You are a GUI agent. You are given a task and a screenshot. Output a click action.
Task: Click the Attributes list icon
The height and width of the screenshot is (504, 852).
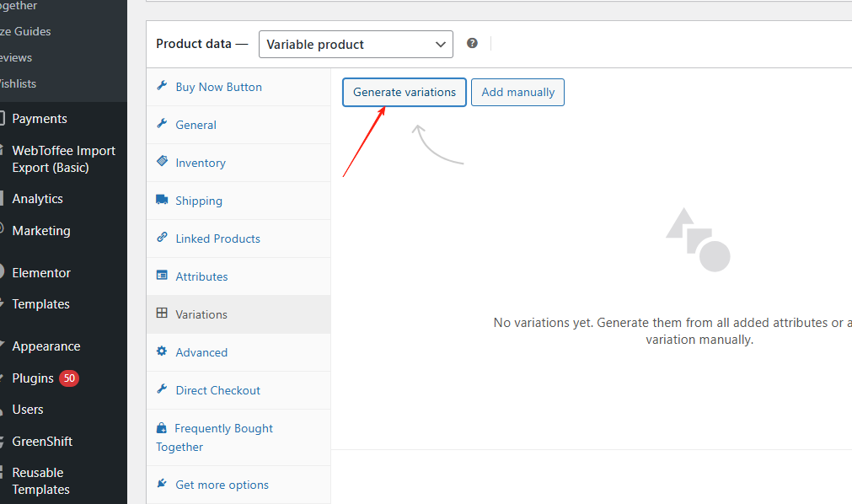click(x=162, y=276)
